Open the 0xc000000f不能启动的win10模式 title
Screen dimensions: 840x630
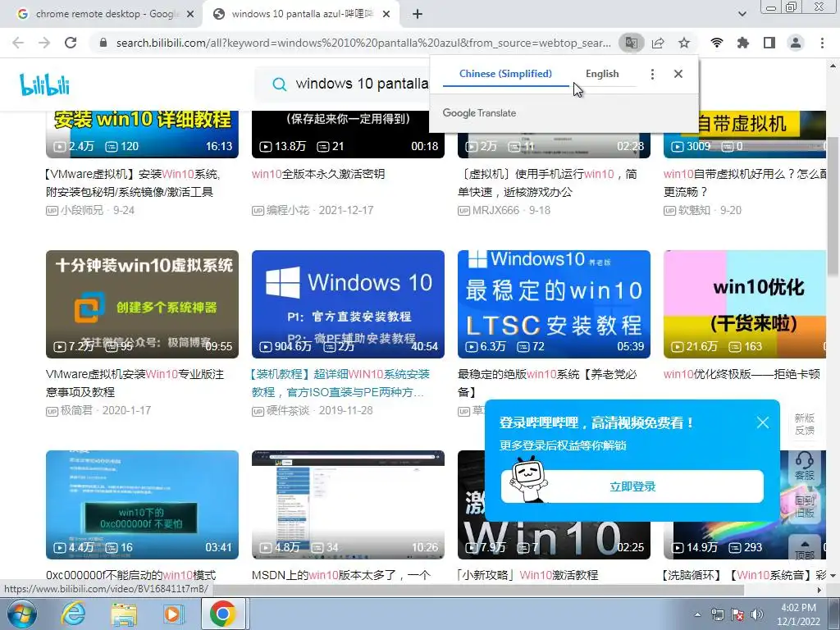(x=130, y=575)
